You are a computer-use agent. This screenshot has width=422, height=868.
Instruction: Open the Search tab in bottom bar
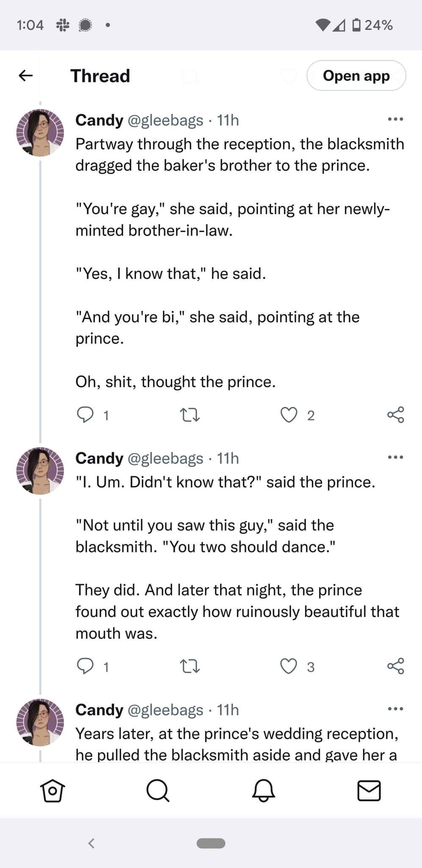click(158, 791)
